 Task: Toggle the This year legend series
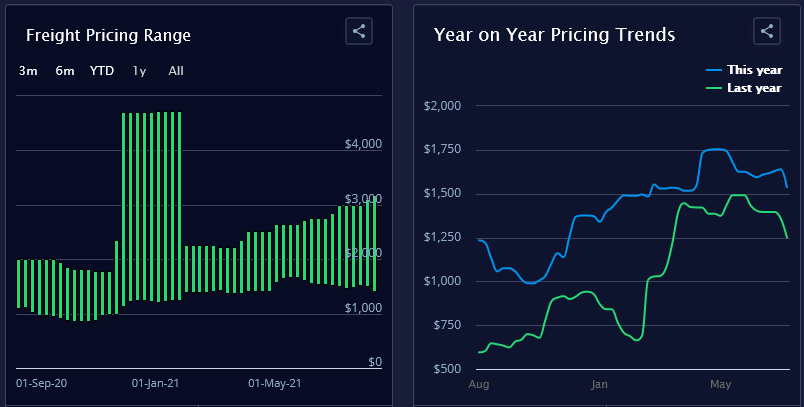pyautogui.click(x=744, y=70)
